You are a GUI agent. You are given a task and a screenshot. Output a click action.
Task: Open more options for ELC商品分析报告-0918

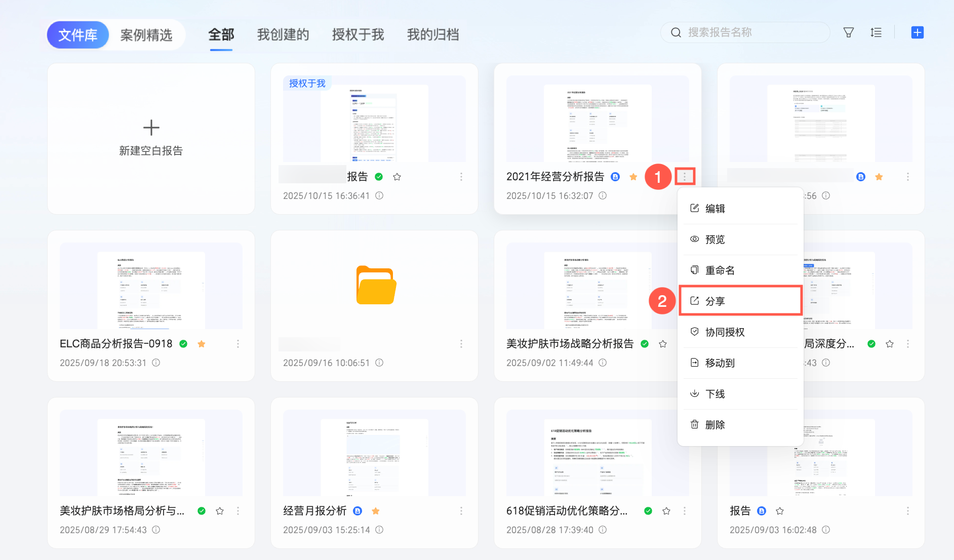[238, 344]
